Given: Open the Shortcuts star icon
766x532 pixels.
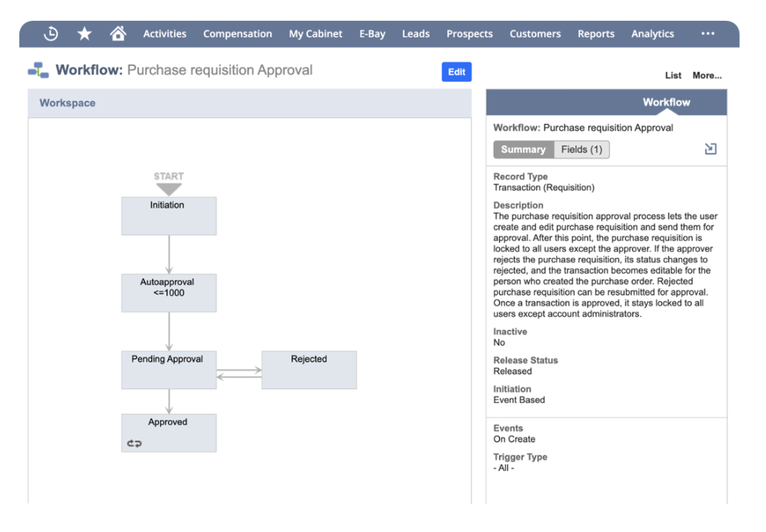Looking at the screenshot, I should pyautogui.click(x=85, y=33).
